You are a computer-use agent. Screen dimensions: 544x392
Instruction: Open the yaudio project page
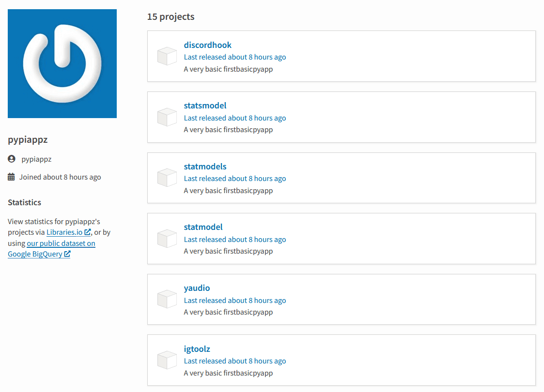[197, 287]
